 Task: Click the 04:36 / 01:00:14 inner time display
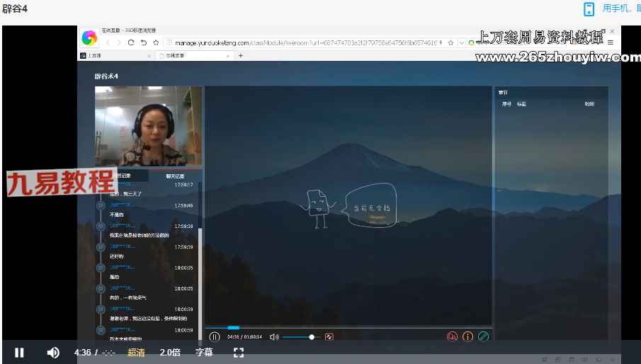point(244,337)
